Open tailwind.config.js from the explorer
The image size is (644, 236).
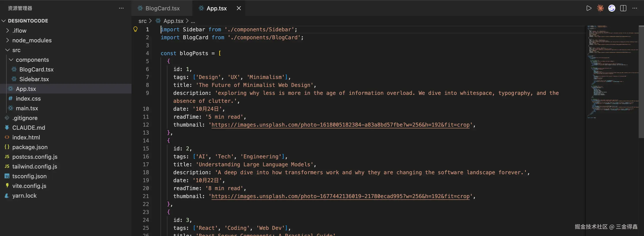coord(34,167)
